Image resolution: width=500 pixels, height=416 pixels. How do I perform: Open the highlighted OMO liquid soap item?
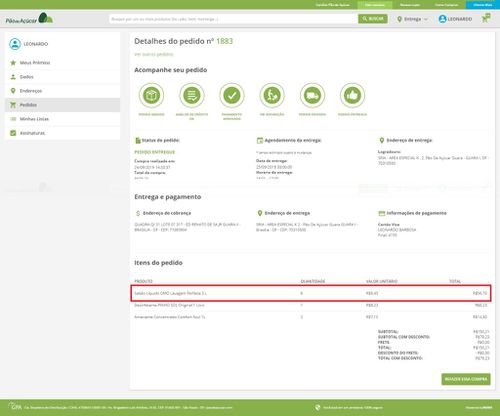tap(311, 293)
